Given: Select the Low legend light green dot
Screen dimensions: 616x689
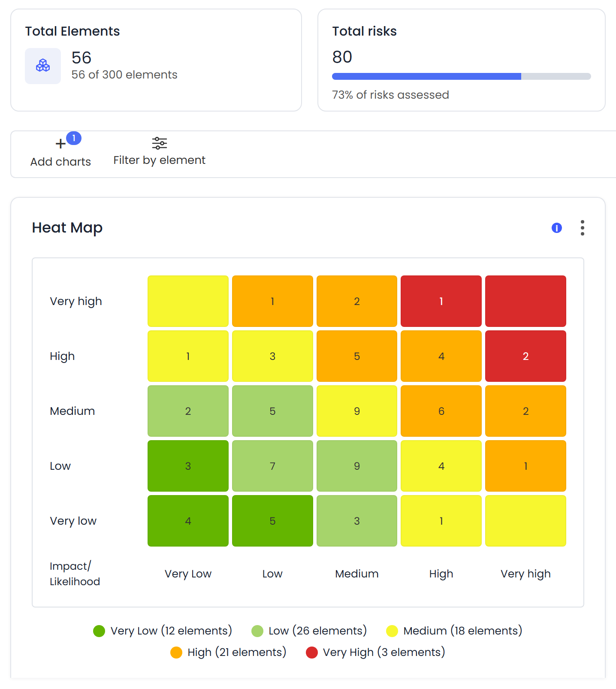Looking at the screenshot, I should coord(257,631).
